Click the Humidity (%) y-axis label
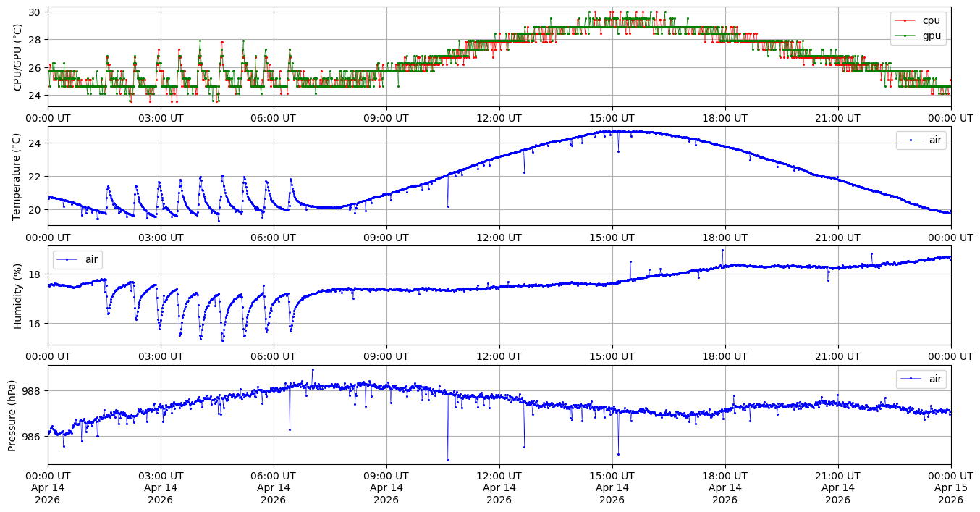This screenshot has height=512, width=980. pyautogui.click(x=18, y=295)
